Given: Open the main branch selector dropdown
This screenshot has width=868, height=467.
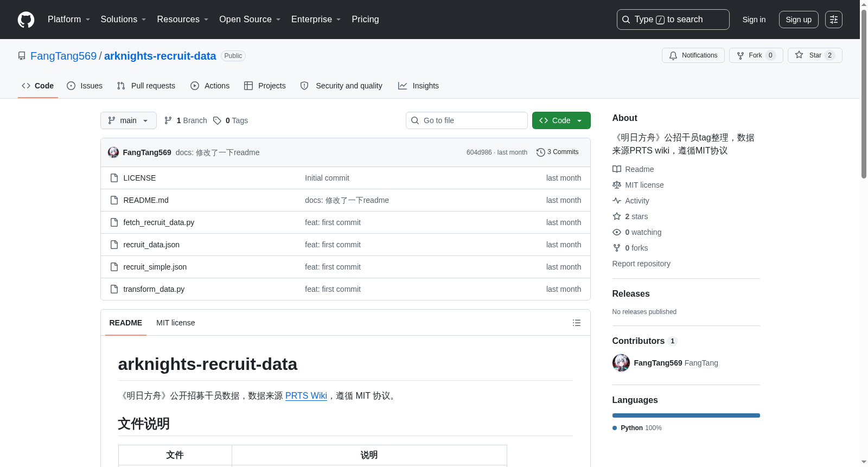Looking at the screenshot, I should pos(129,120).
